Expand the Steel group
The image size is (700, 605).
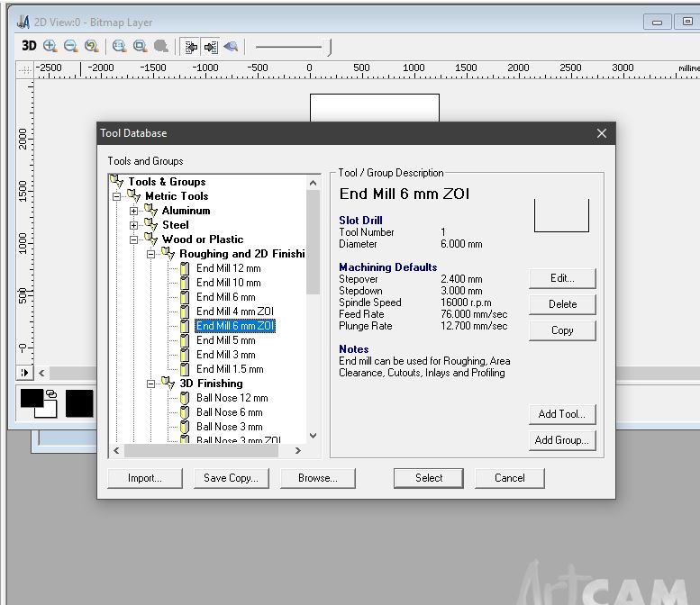[133, 225]
